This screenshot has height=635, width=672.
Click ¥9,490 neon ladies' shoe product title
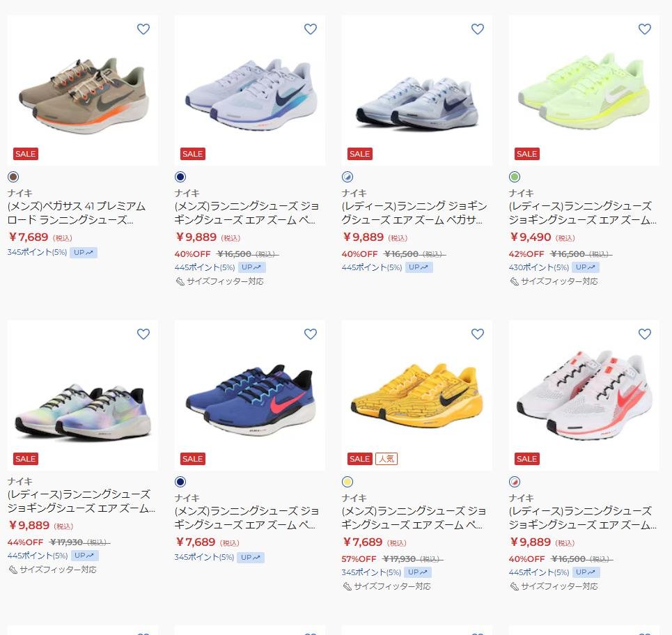(x=582, y=213)
